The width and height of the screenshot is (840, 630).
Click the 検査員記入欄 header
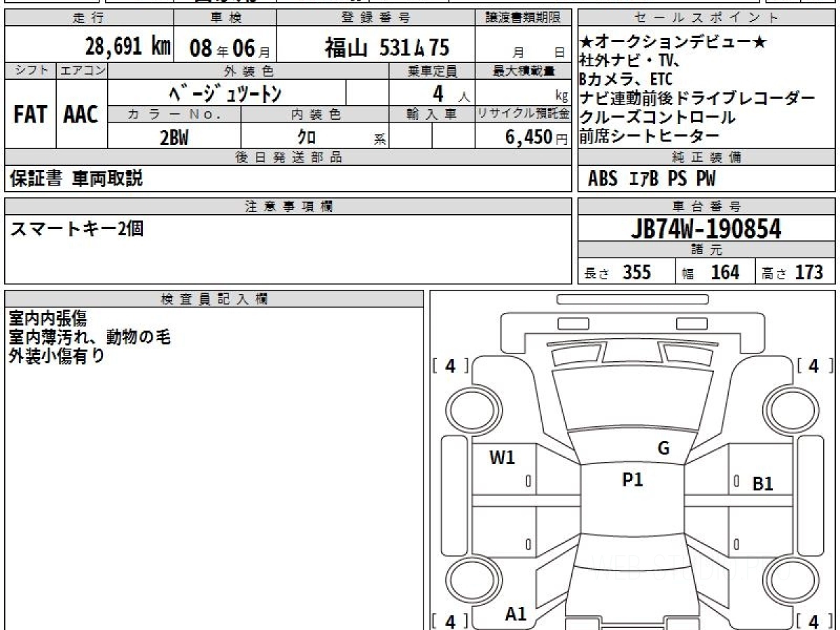(x=214, y=299)
